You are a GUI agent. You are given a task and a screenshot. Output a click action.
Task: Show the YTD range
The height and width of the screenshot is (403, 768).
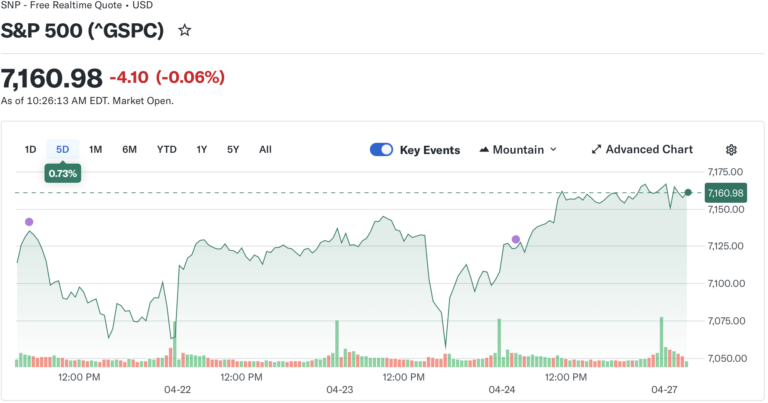(166, 150)
